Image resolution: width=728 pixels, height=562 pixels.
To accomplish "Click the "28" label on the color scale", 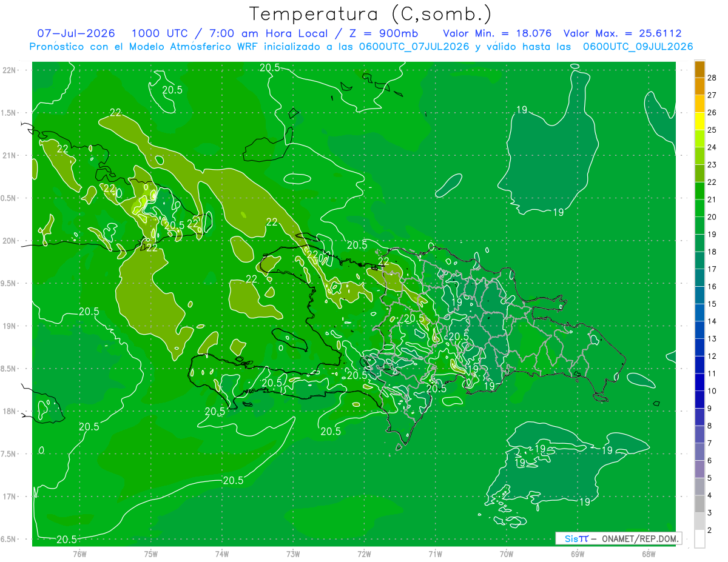I will (712, 78).
